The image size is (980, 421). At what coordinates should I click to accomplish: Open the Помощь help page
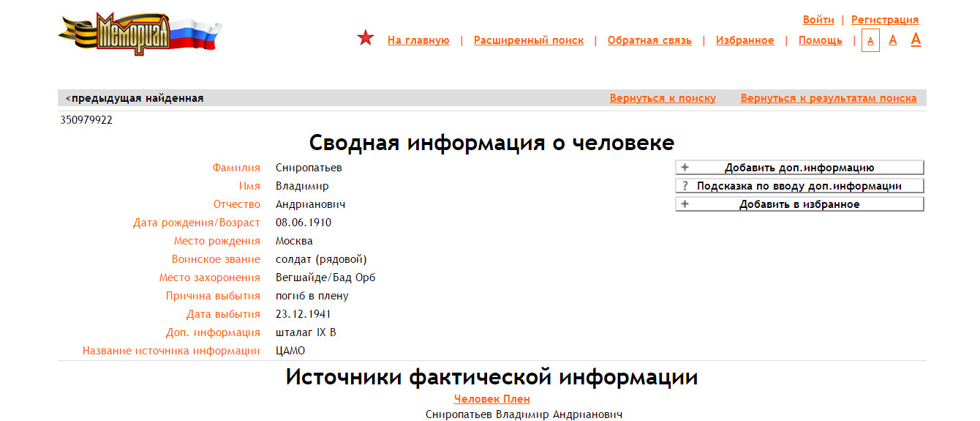pos(820,40)
